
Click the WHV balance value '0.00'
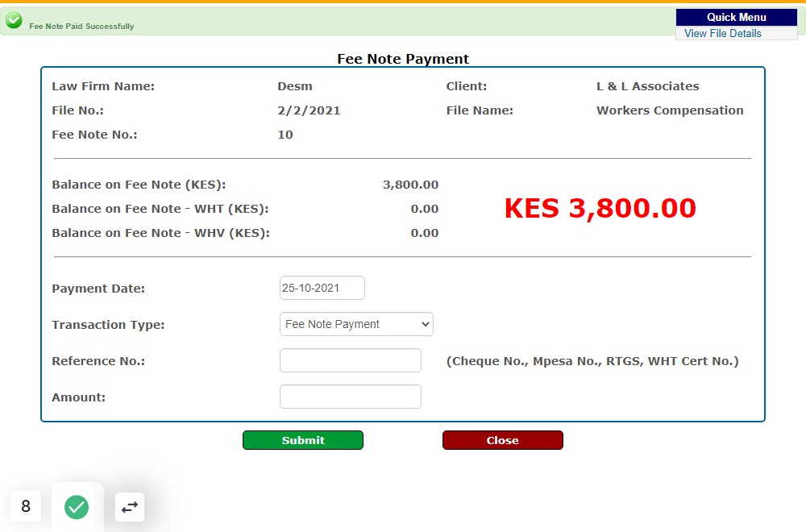tap(425, 233)
